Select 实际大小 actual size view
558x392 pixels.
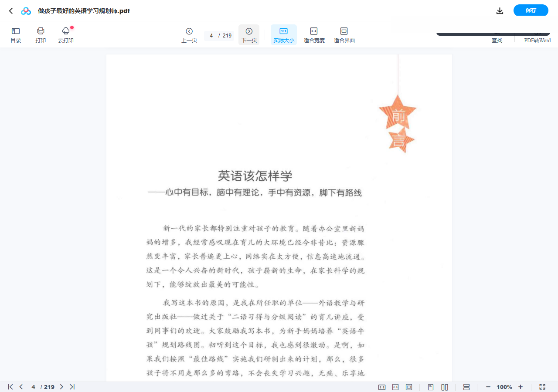pos(284,35)
